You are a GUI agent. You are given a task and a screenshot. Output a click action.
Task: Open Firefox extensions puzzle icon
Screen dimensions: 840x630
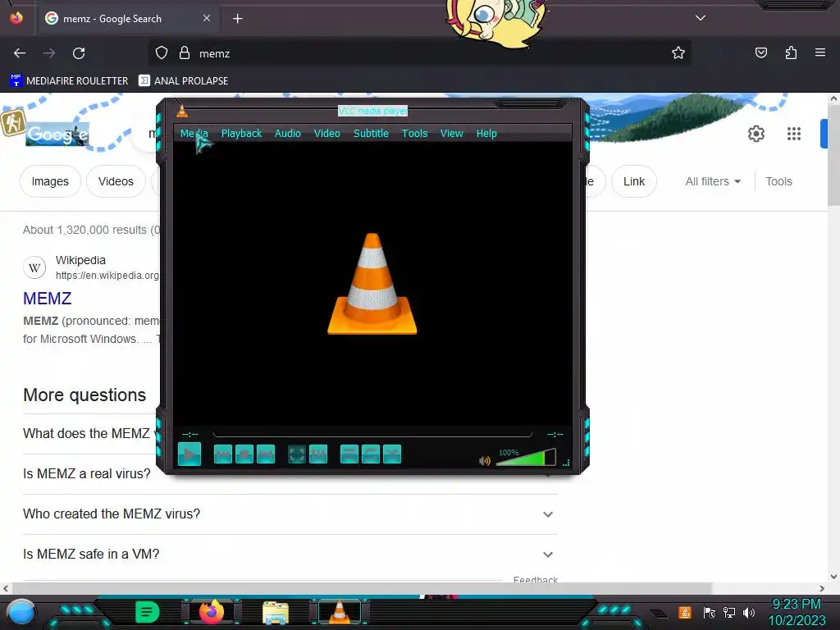(791, 53)
